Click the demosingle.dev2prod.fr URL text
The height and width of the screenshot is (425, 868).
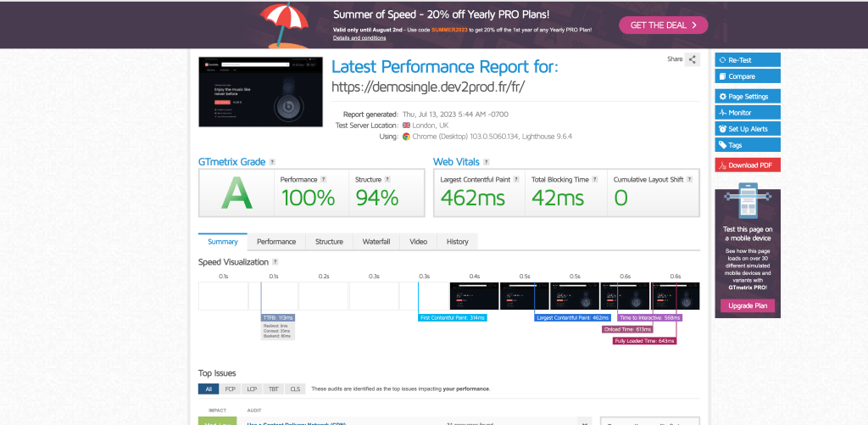click(427, 87)
